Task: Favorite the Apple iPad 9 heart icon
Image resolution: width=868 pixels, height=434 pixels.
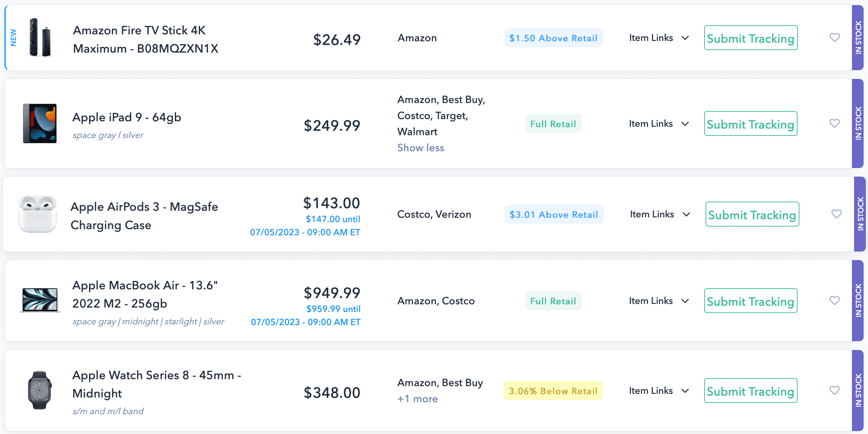Action: (x=834, y=123)
